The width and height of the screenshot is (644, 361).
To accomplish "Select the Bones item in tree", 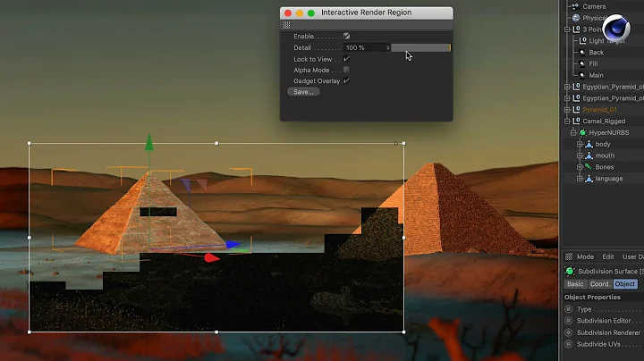I will click(x=604, y=167).
